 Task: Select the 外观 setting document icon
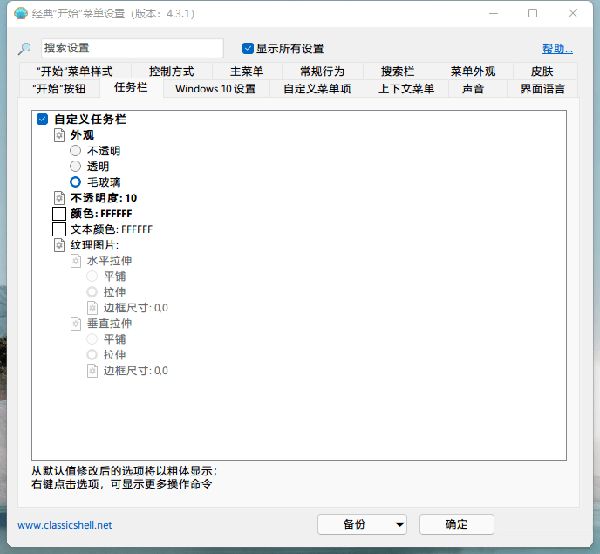coord(59,135)
